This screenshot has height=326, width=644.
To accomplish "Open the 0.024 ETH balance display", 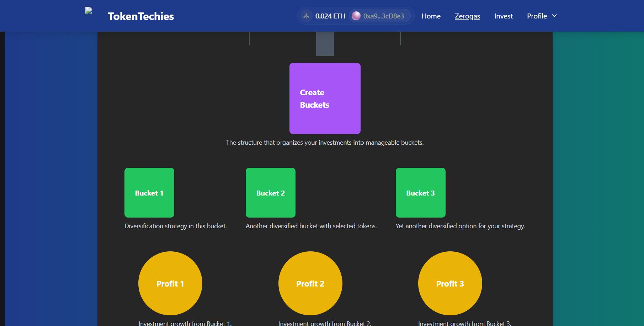I will [330, 16].
